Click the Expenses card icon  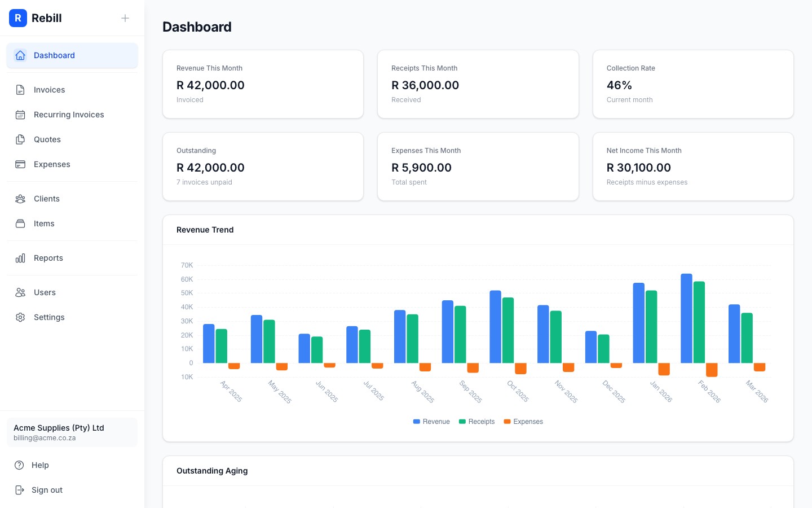click(20, 164)
